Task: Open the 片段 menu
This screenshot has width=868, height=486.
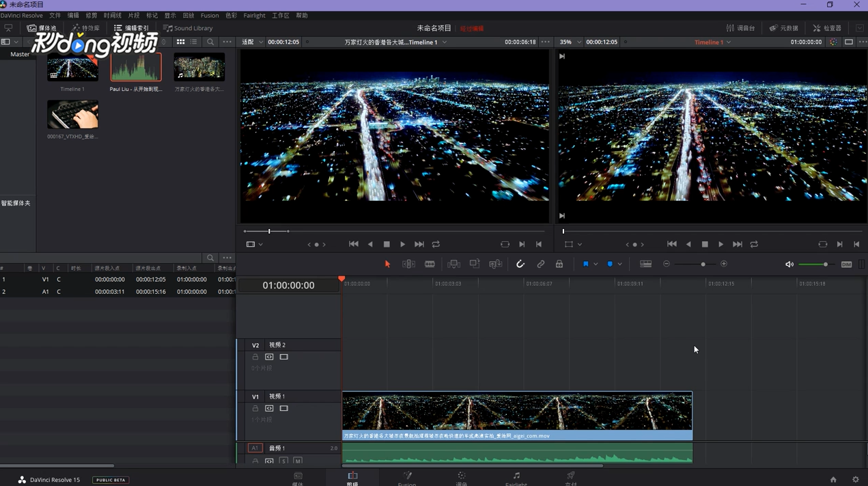Action: click(x=134, y=15)
